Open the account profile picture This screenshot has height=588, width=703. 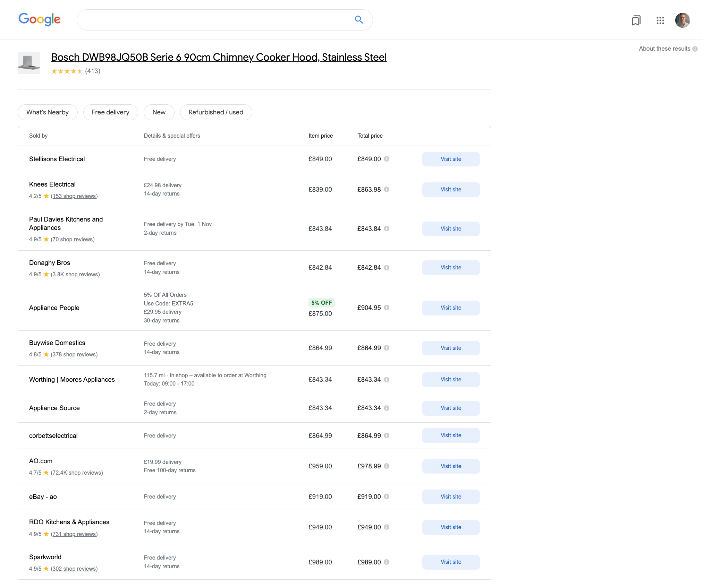(682, 20)
